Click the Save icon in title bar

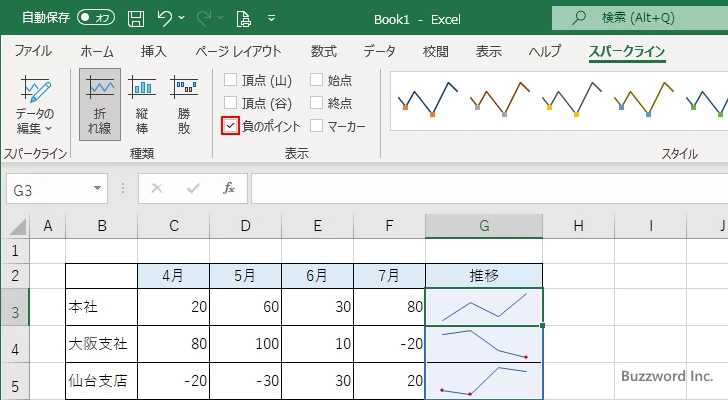(136, 19)
